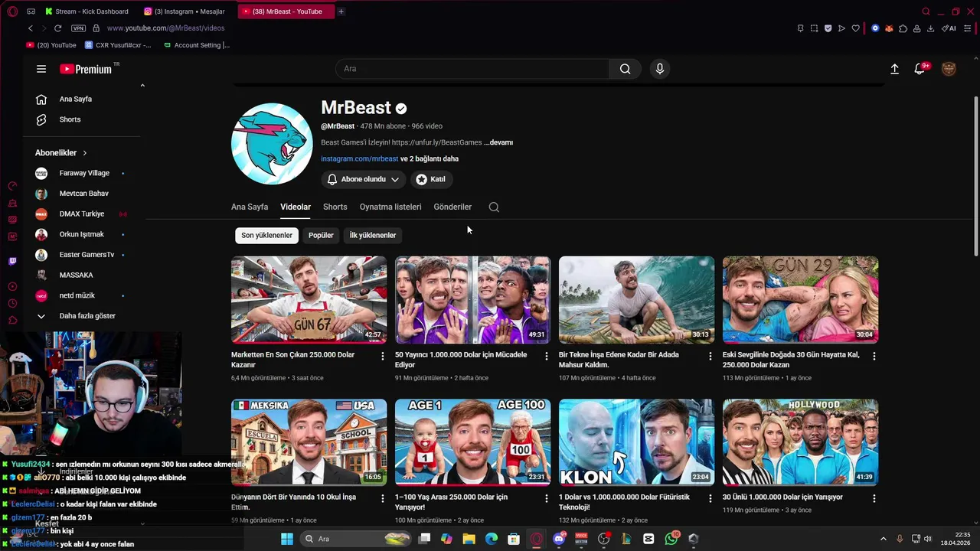Open Opera AI assistant icon
The height and width of the screenshot is (551, 980).
click(x=949, y=28)
